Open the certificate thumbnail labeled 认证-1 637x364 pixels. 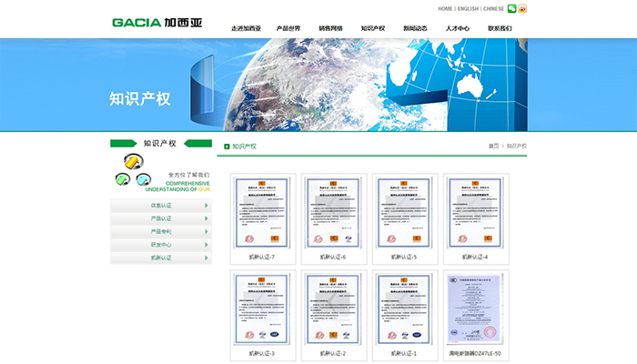(404, 309)
